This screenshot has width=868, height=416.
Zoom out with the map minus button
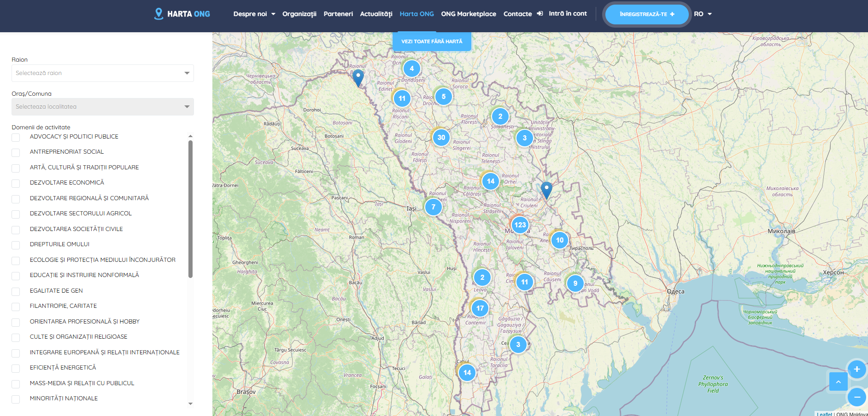(x=856, y=397)
